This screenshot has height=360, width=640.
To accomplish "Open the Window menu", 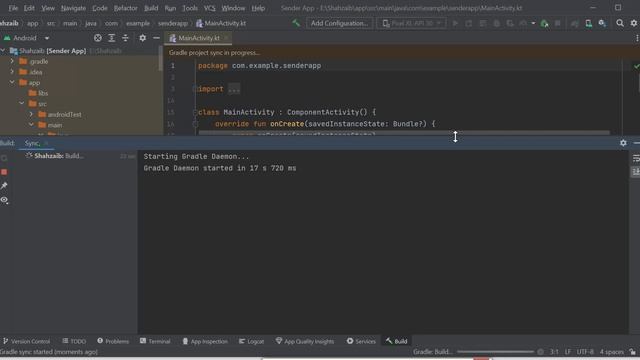I will [233, 8].
